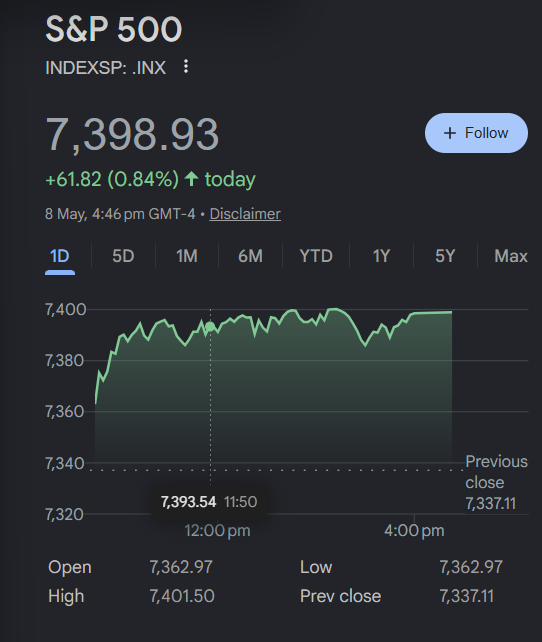The height and width of the screenshot is (642, 542).
Task: Click the Open value 7,362.97
Action: (181, 567)
